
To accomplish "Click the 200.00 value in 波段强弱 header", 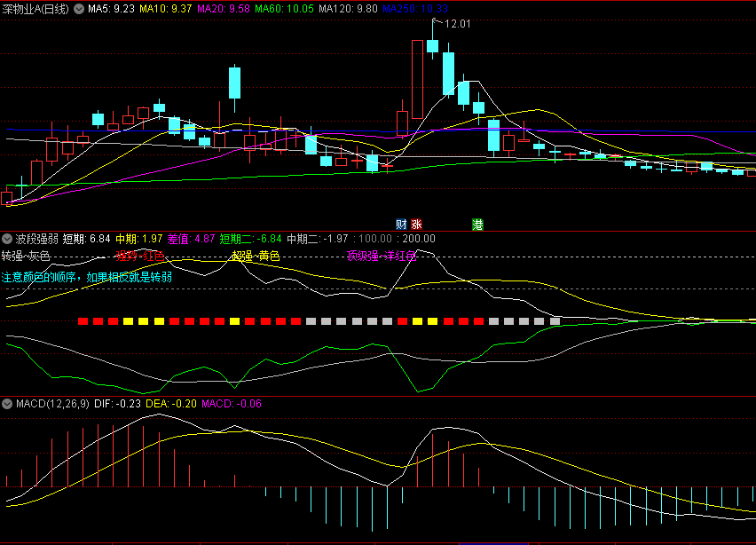I will point(419,239).
